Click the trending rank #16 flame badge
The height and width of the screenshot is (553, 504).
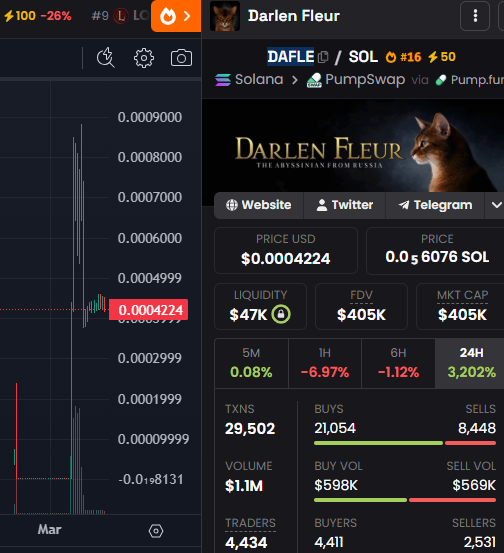tap(403, 57)
